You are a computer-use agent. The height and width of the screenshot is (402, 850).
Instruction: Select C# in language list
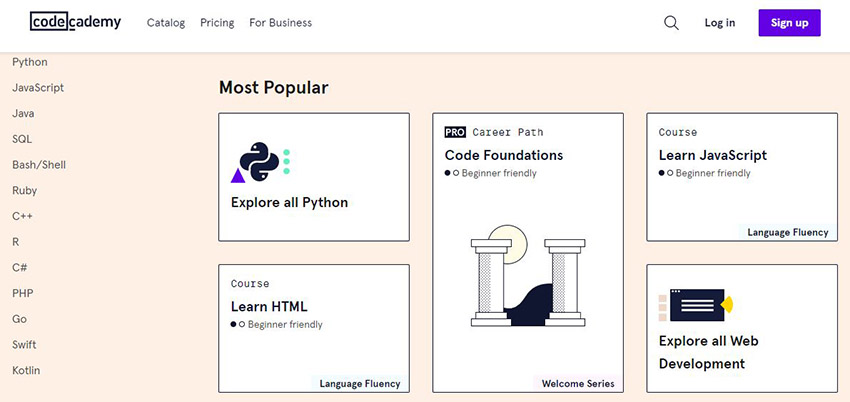pyautogui.click(x=20, y=268)
